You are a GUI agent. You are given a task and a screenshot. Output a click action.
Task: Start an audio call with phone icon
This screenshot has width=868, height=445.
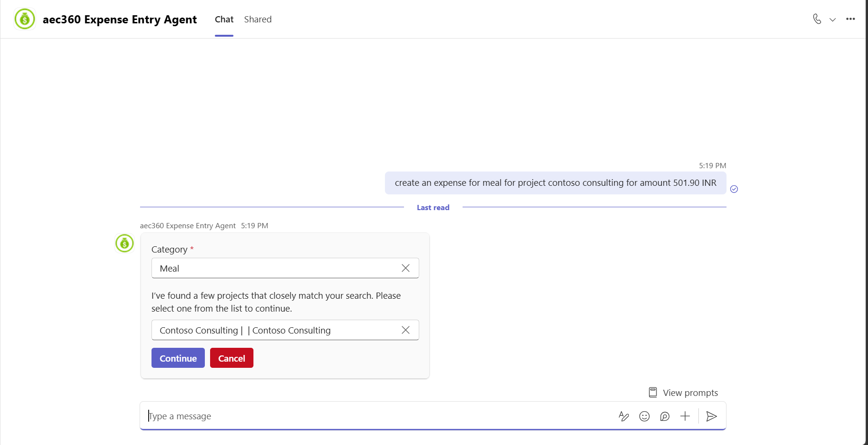[x=817, y=19]
